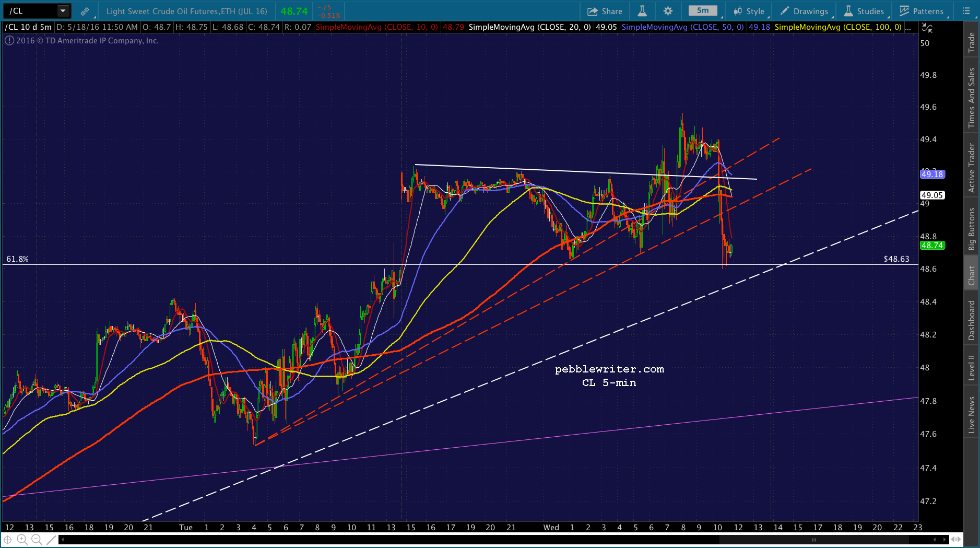Click the D: 5/18/16 11:50 AM date readout
Screen dimensions: 980x548
click(x=97, y=27)
